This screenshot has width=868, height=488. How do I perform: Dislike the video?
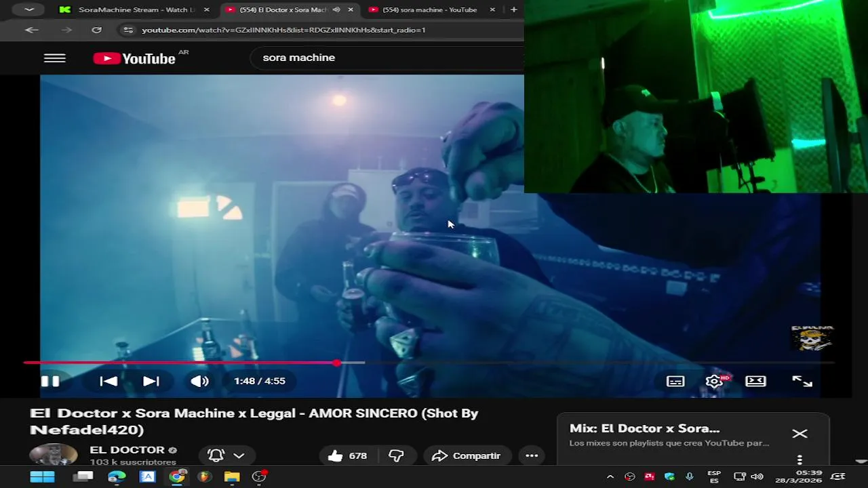pyautogui.click(x=397, y=455)
